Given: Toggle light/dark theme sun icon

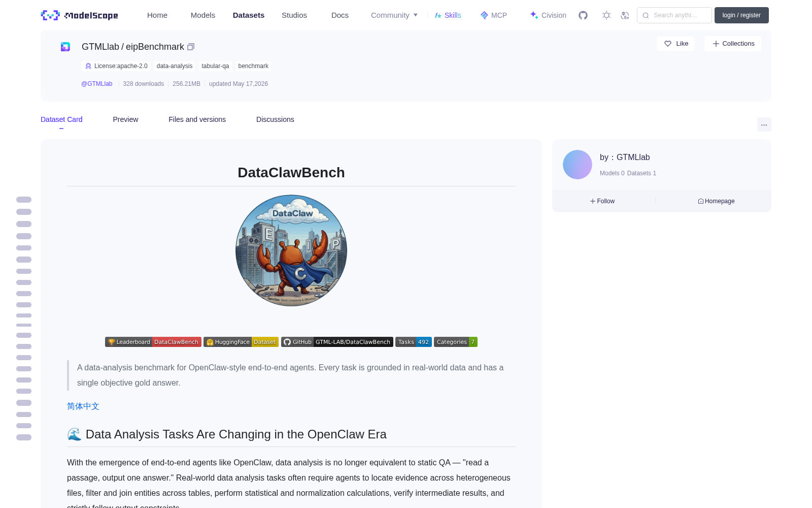Looking at the screenshot, I should click(606, 15).
